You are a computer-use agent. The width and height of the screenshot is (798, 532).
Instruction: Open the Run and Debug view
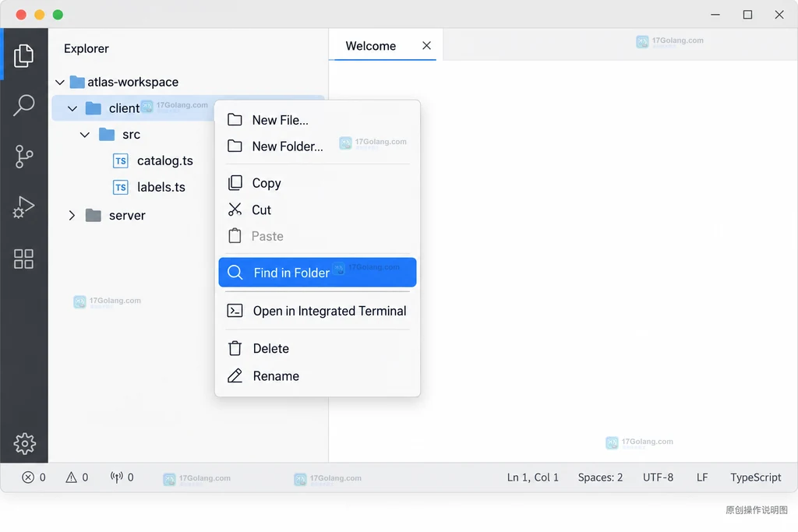tap(23, 207)
